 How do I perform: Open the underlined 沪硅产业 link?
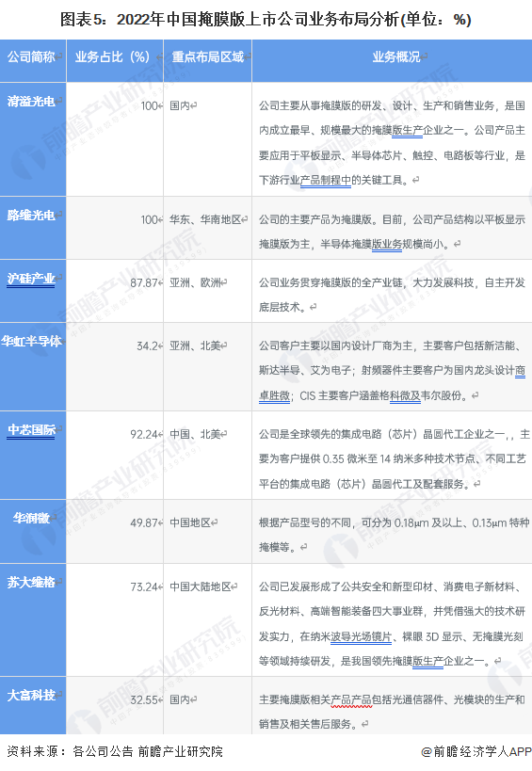tap(31, 279)
